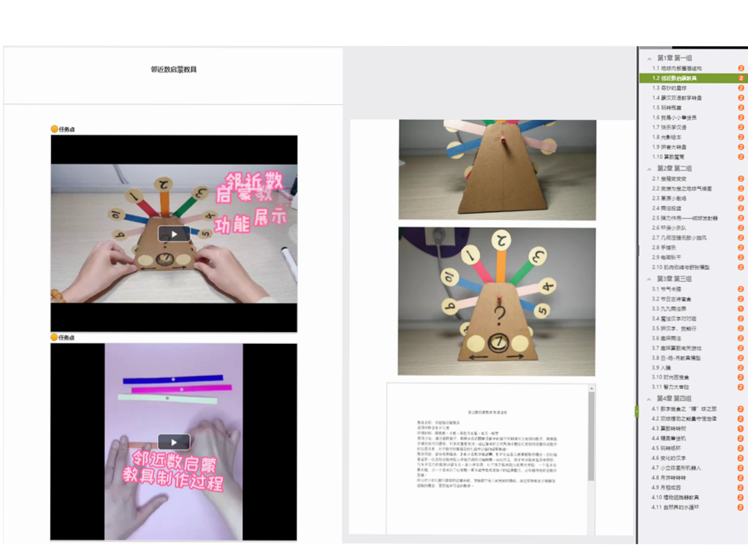Viewport: 748px width, 560px height.
Task: Play the 教具制作过程 video below
Action: pyautogui.click(x=174, y=442)
